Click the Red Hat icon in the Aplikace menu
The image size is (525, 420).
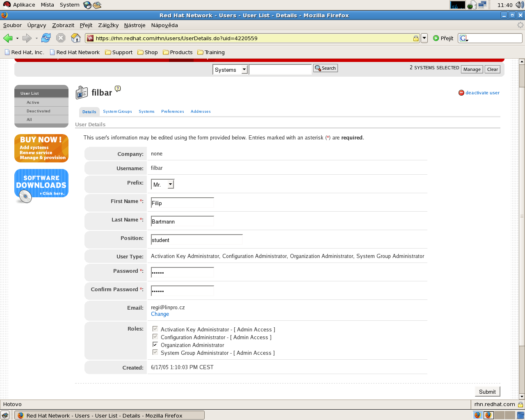point(7,5)
